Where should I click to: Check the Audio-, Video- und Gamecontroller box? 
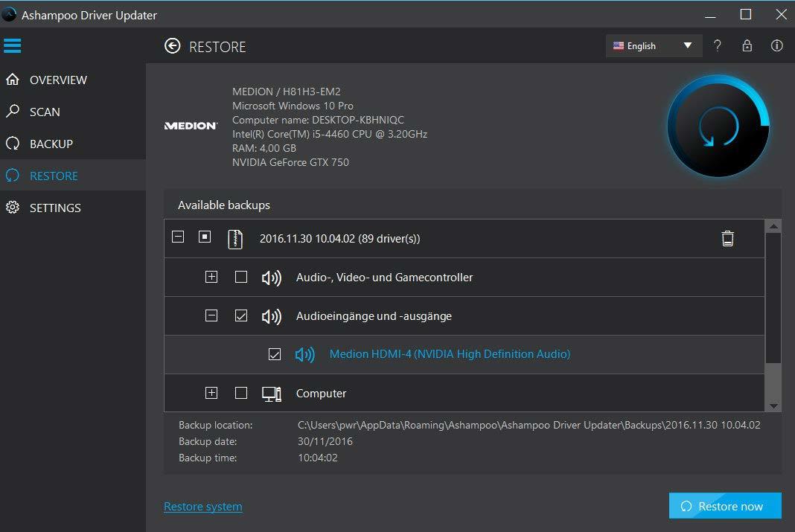tap(241, 277)
